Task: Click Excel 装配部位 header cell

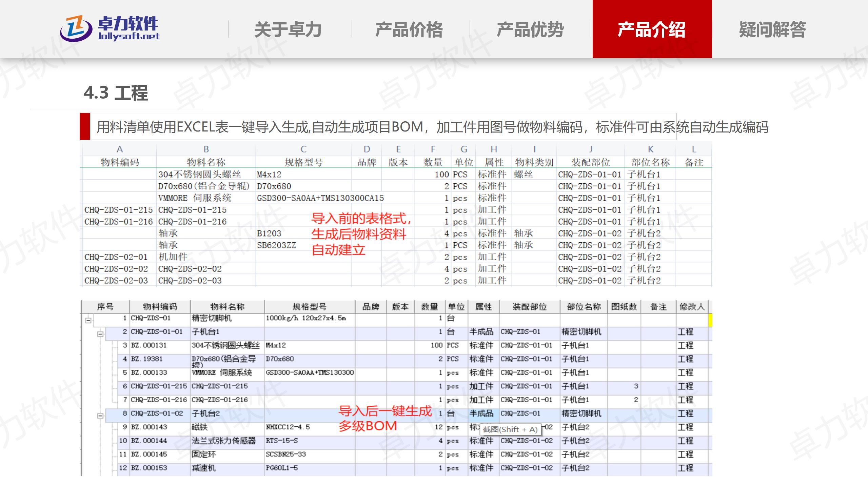Action: click(590, 162)
